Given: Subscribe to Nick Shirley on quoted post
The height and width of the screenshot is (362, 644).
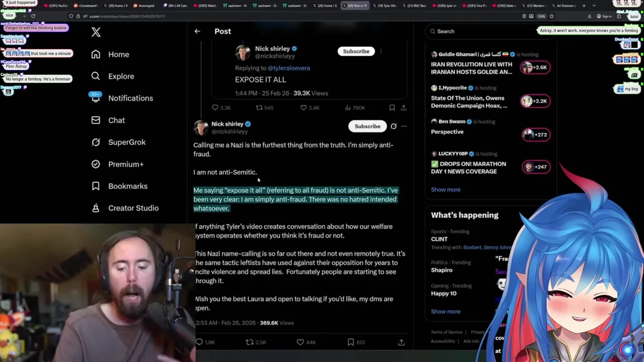Looking at the screenshot, I should click(356, 51).
